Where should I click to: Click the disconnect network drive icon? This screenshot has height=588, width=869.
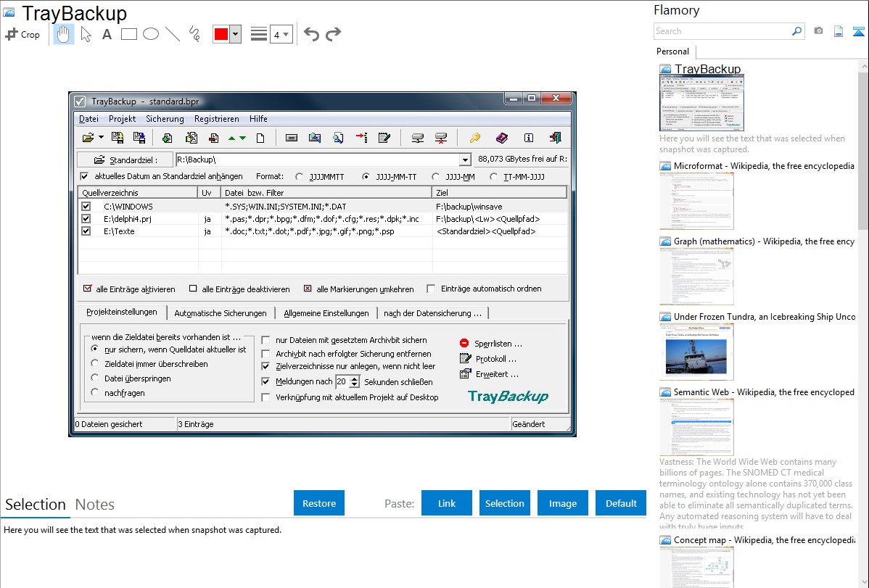[x=441, y=138]
